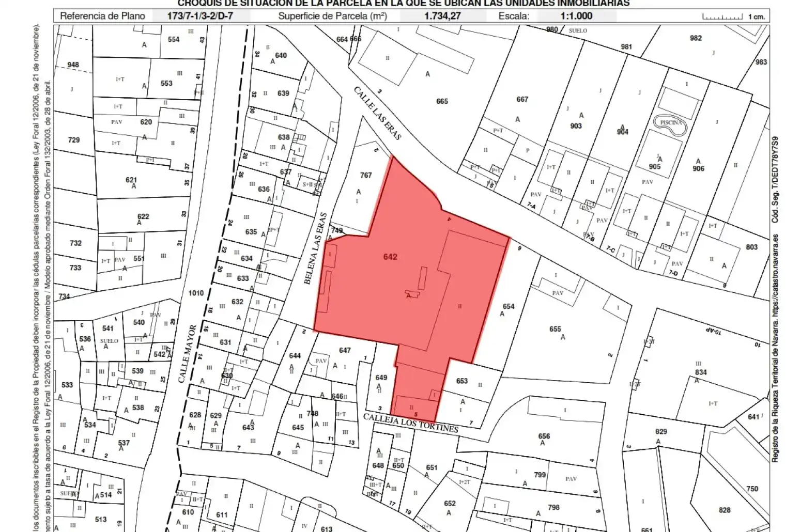This screenshot has width=801, height=532.
Task: Click the 'CALLE LAS ERAS' street label
Action: [377, 114]
